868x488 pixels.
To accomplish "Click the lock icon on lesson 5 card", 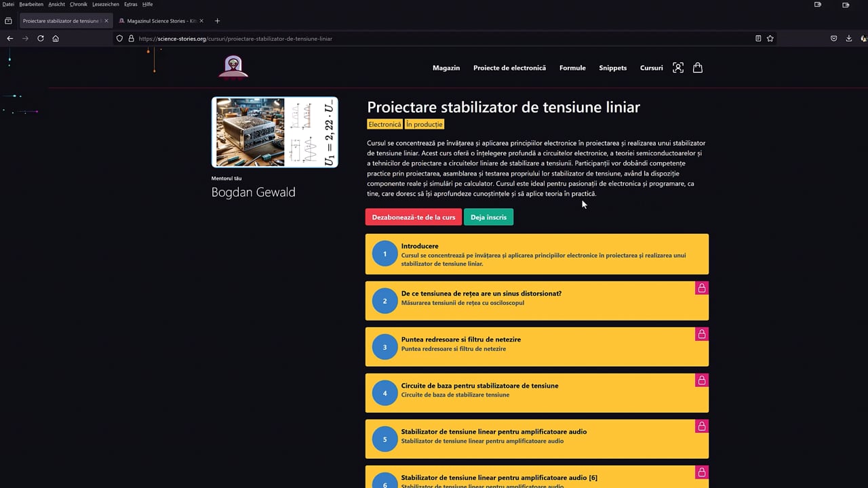I will 702,426.
